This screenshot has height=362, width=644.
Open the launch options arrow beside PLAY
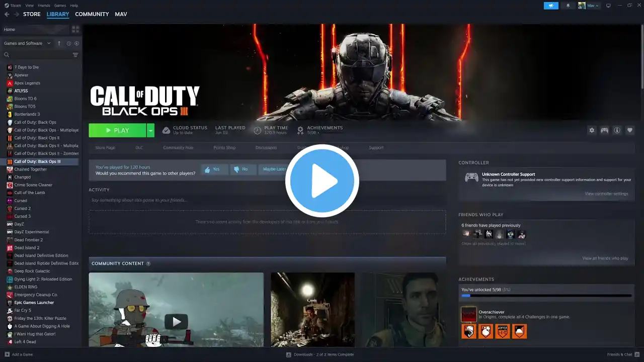pyautogui.click(x=150, y=130)
